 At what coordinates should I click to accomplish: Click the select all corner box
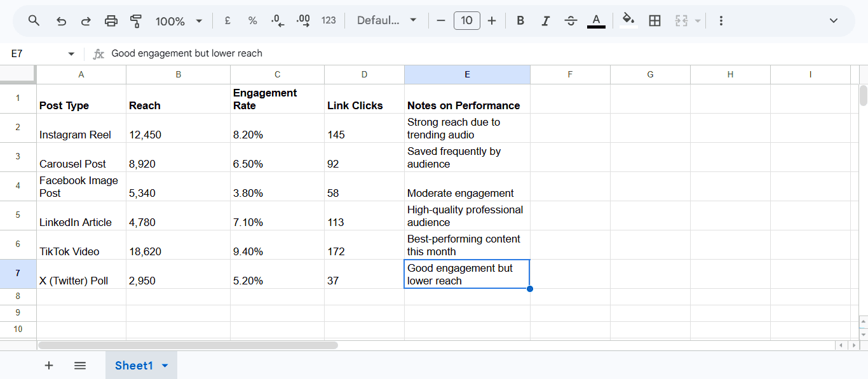click(18, 74)
